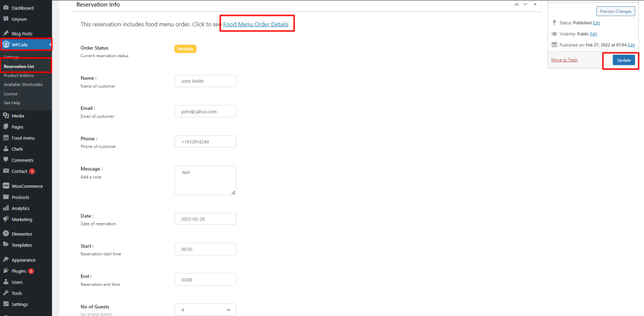Move Reservation Info panel up arrow

pyautogui.click(x=517, y=4)
